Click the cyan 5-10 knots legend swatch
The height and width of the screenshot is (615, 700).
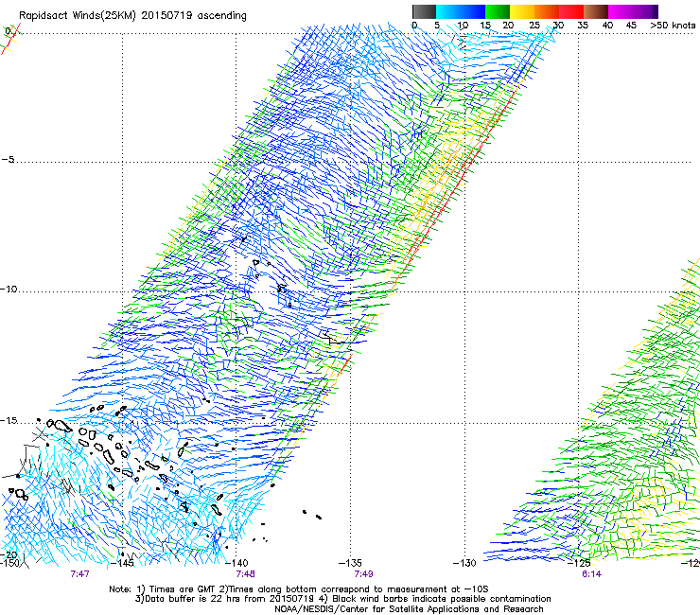click(448, 11)
